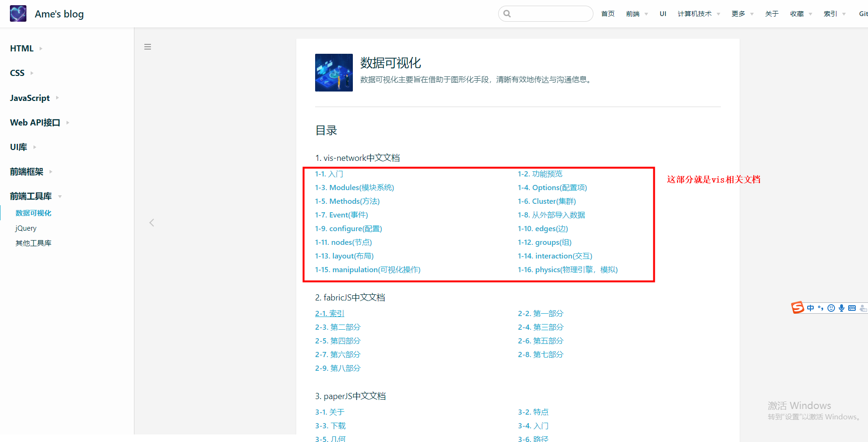Open the emoji panel on the Sogou toolbar
Viewport: 868px width, 442px height.
[x=831, y=308]
